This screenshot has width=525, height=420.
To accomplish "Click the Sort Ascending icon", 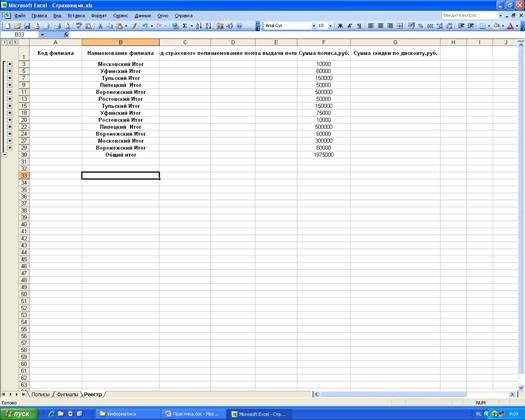I will pos(199,26).
